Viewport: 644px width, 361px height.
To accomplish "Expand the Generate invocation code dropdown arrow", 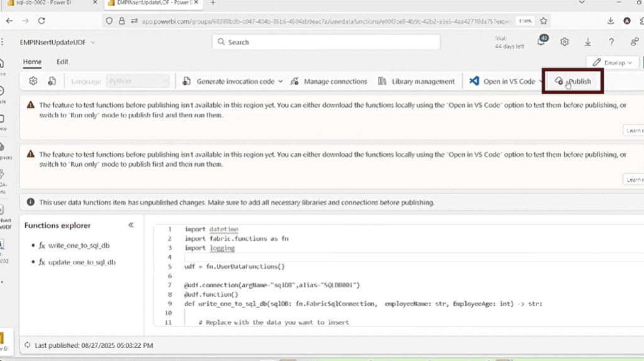I will coord(280,81).
